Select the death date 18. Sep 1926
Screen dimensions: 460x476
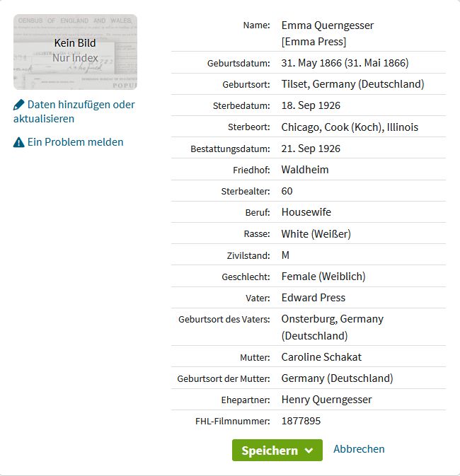[311, 105]
